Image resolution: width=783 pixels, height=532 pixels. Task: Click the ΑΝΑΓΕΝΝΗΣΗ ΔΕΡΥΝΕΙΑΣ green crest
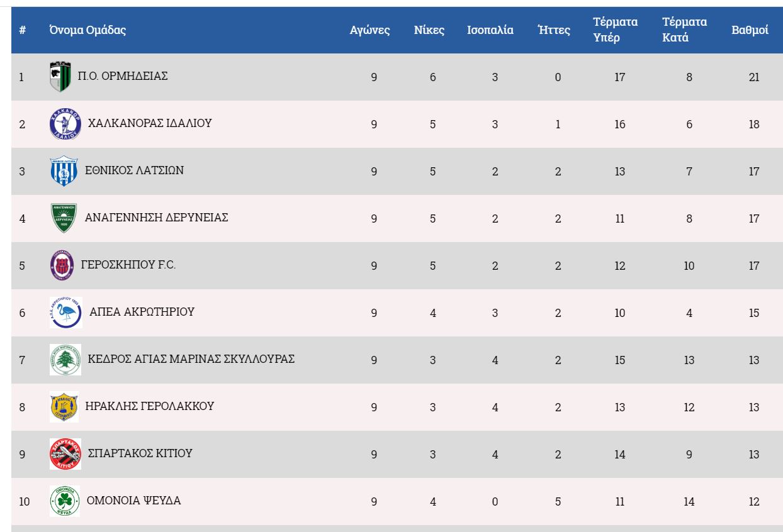tap(64, 218)
